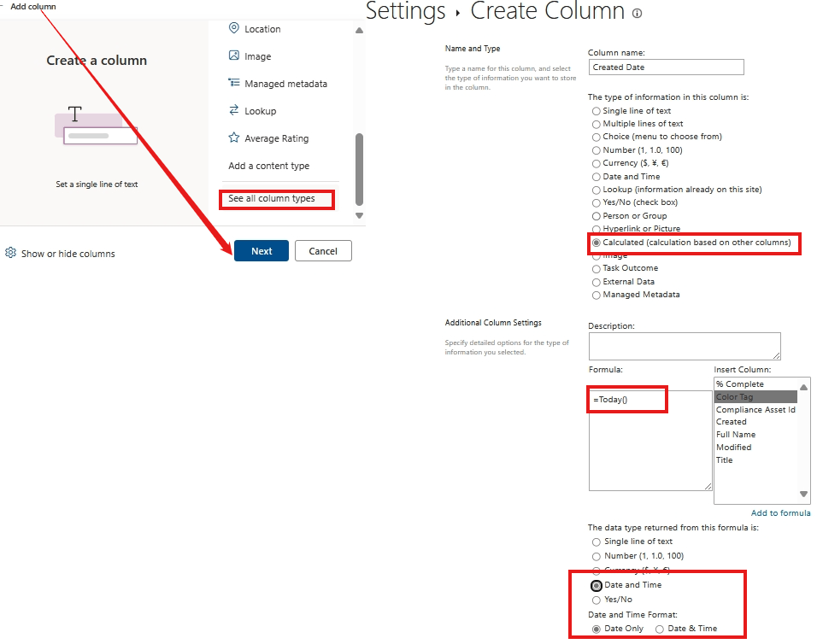Select Multiple lines of text type
This screenshot has height=644, width=817.
pos(596,124)
